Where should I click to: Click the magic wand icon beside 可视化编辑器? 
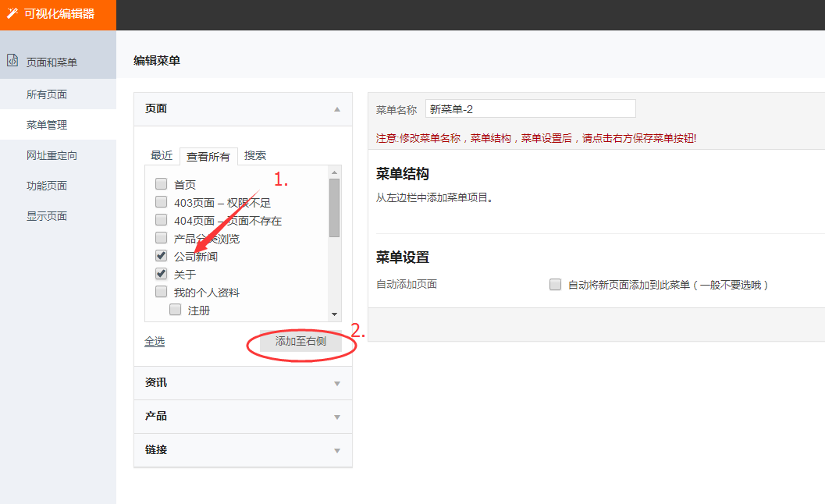pos(12,13)
